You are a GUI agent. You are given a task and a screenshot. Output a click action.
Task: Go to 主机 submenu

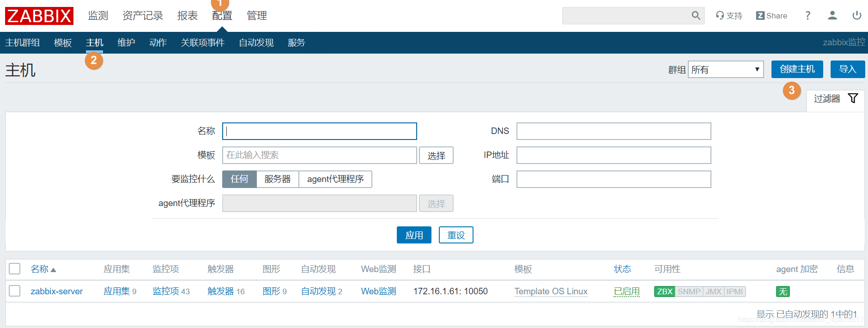click(95, 43)
